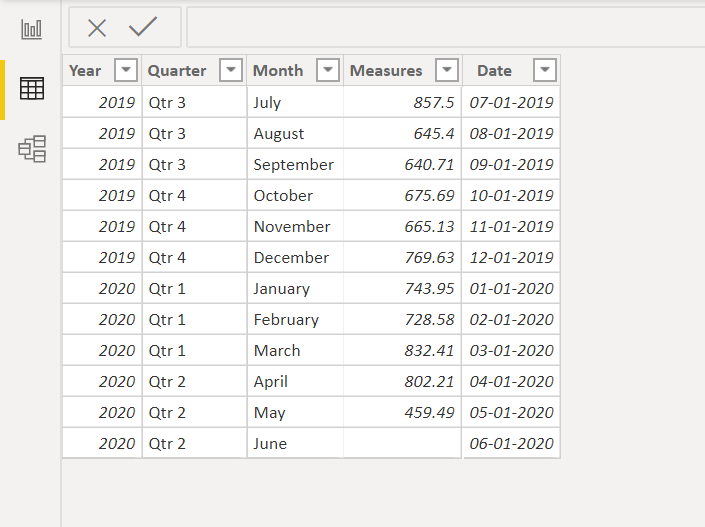705x527 pixels.
Task: Click the Qtr 4 cell in October row
Action: point(194,196)
